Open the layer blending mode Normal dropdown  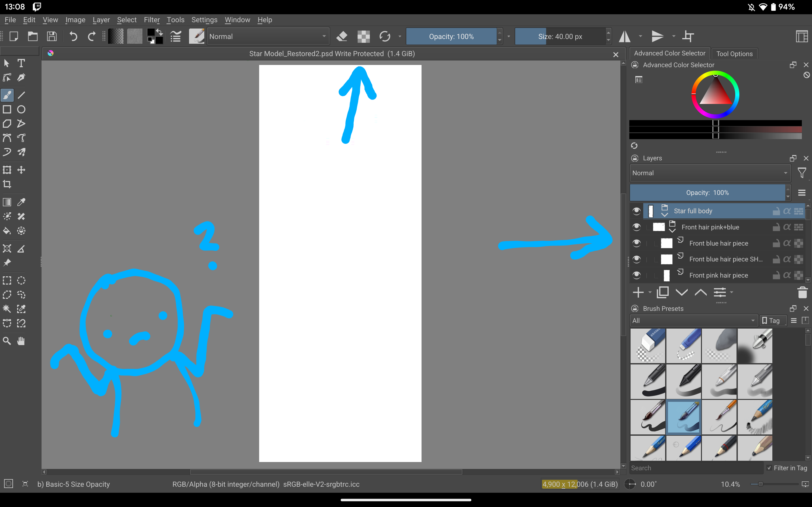pos(710,173)
